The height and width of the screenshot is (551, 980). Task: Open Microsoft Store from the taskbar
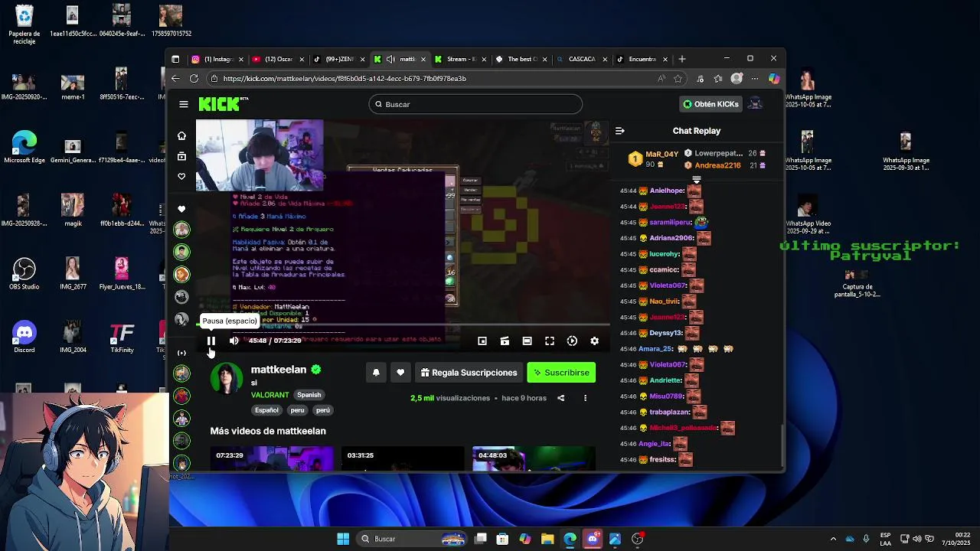tap(502, 539)
